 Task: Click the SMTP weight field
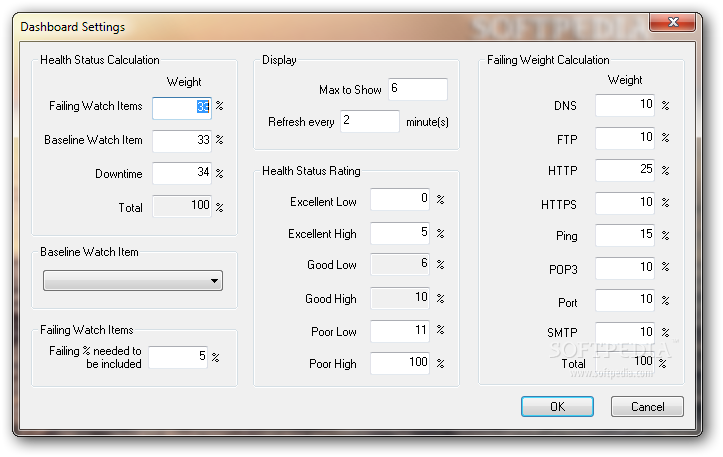625,333
